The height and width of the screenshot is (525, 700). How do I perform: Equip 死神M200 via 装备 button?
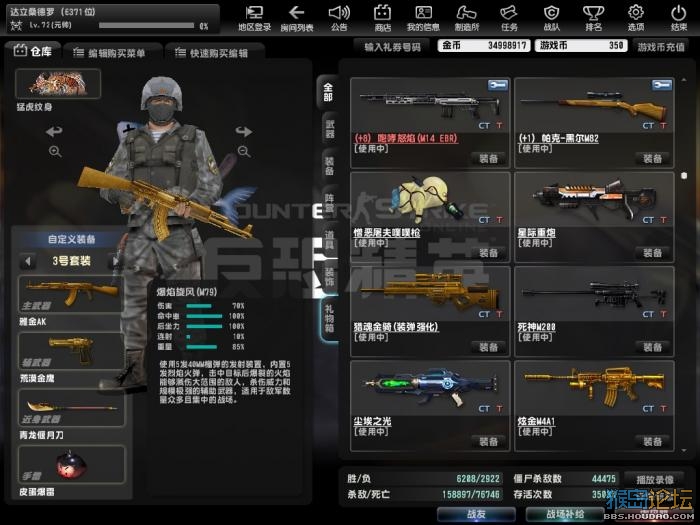click(x=653, y=347)
